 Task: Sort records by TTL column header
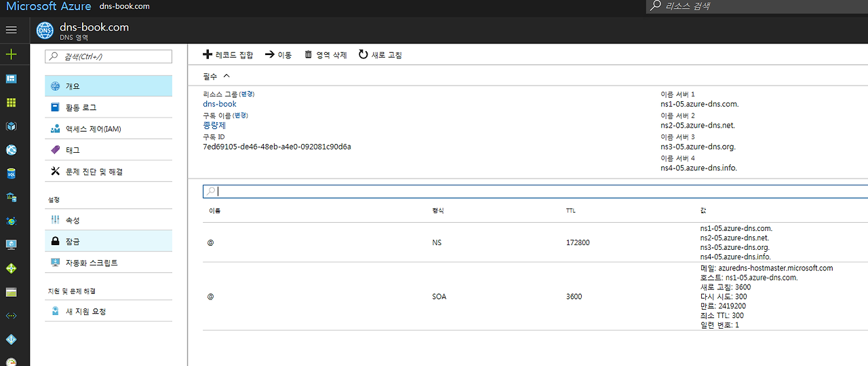coord(571,211)
